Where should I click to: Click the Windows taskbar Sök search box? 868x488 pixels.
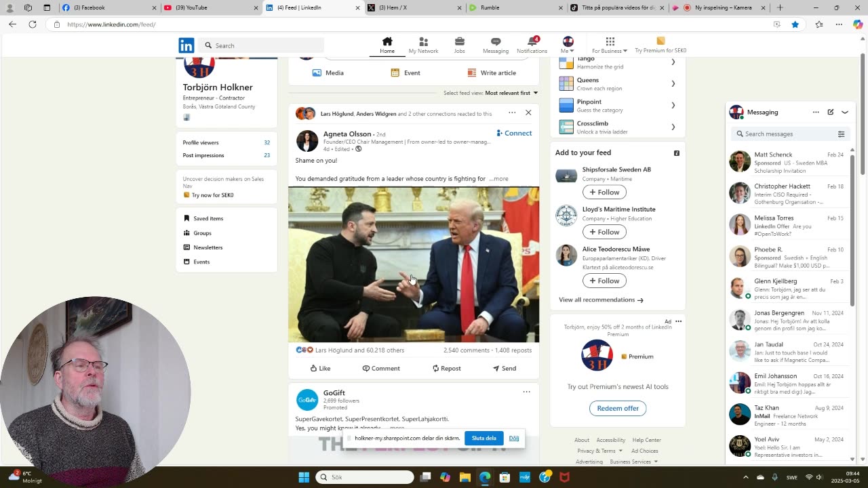[365, 477]
